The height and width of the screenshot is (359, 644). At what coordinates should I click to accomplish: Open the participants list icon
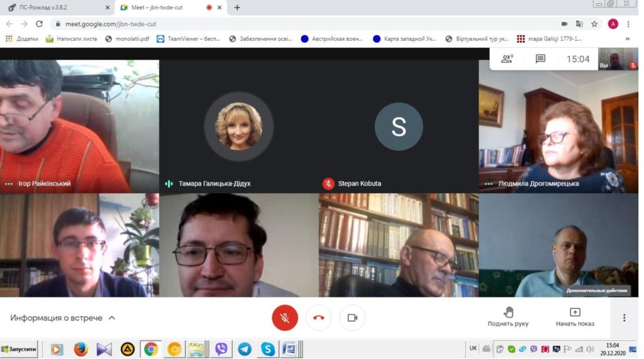pos(507,59)
